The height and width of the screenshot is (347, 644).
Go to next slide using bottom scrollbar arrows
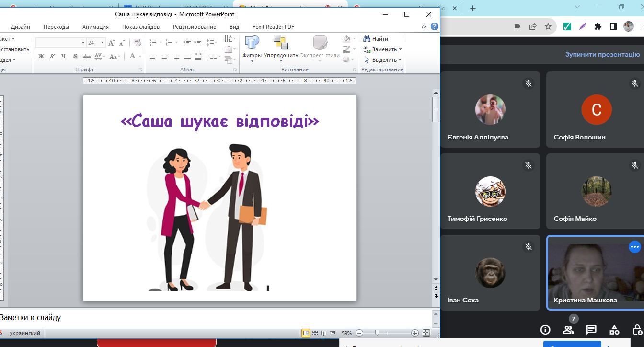tap(436, 296)
